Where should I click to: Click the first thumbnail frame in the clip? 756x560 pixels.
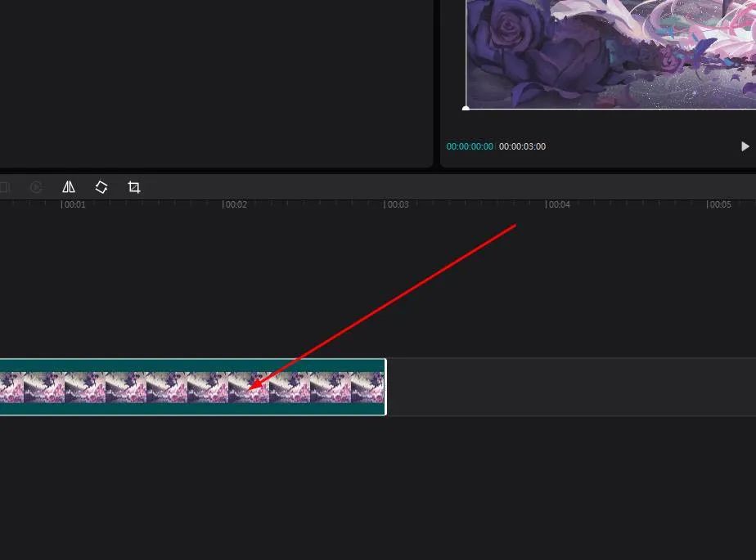point(11,387)
